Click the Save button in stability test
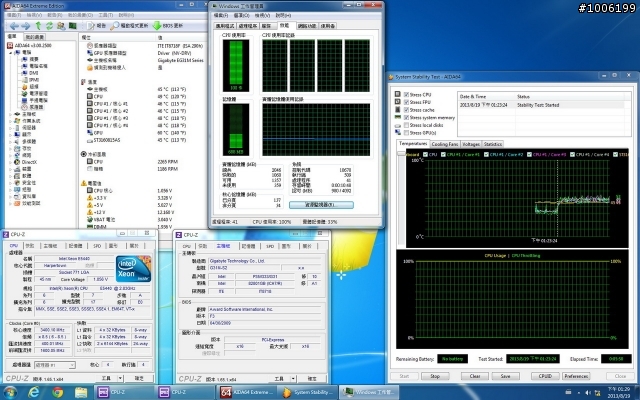The height and width of the screenshot is (400, 640). [x=505, y=376]
